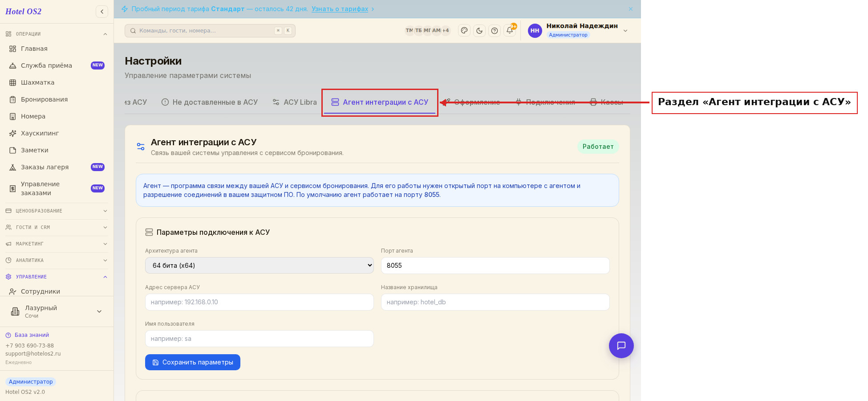Click the +7 903 690-73-88 phone number
Viewport: 868px width, 401px height.
pos(29,346)
